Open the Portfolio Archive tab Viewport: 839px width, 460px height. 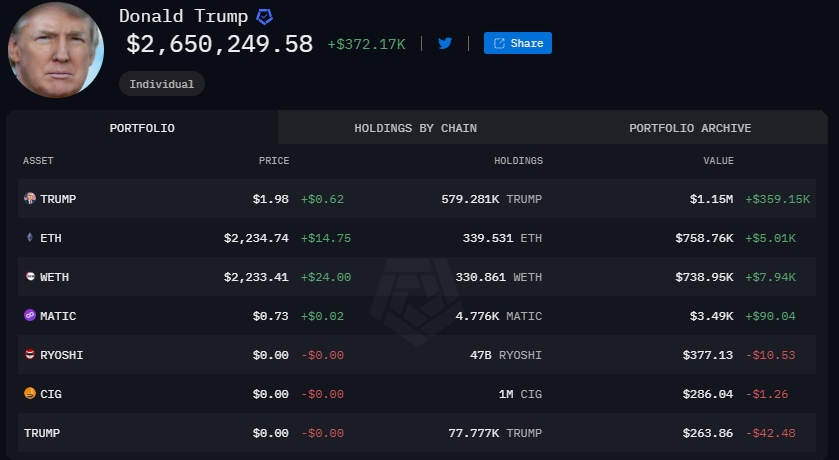pyautogui.click(x=690, y=128)
